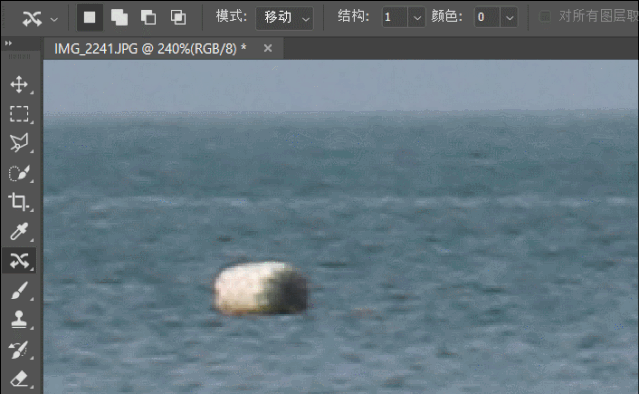Click the white buoy in the canvas

coord(260,289)
